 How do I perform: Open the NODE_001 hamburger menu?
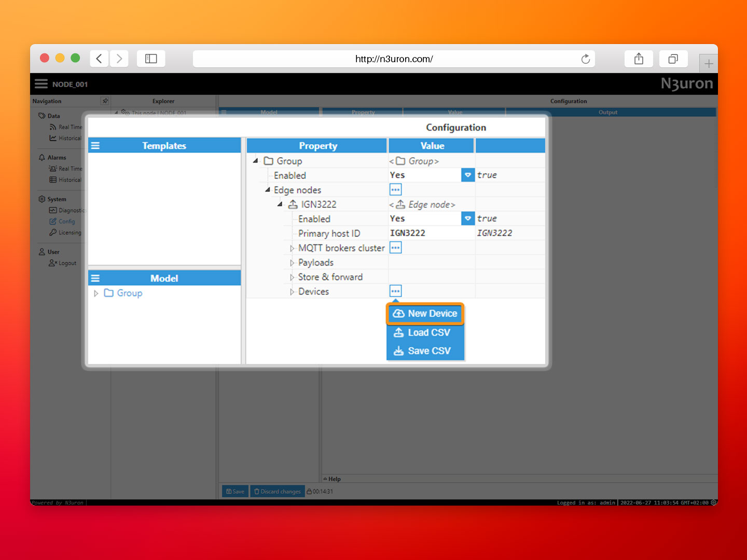click(x=41, y=84)
